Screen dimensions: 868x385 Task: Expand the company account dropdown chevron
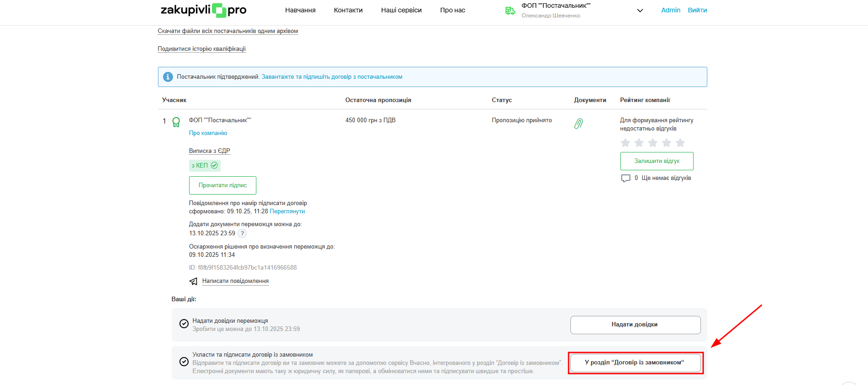coord(640,11)
